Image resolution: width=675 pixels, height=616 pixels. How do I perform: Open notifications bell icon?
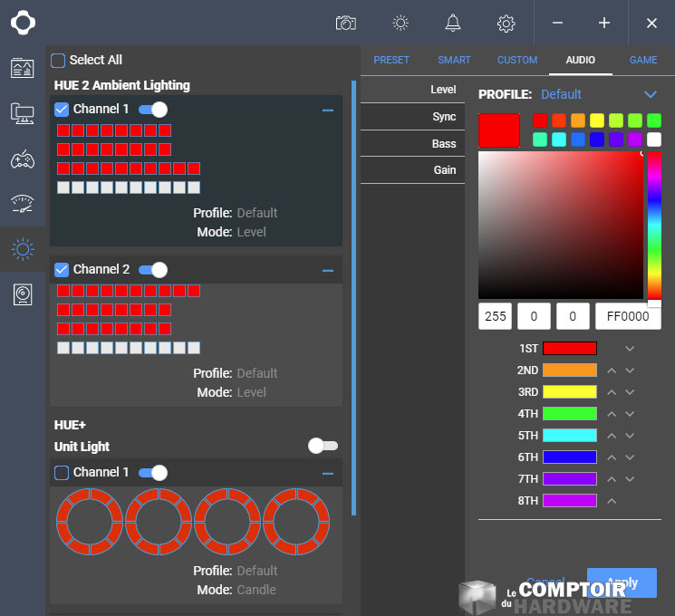coord(453,23)
